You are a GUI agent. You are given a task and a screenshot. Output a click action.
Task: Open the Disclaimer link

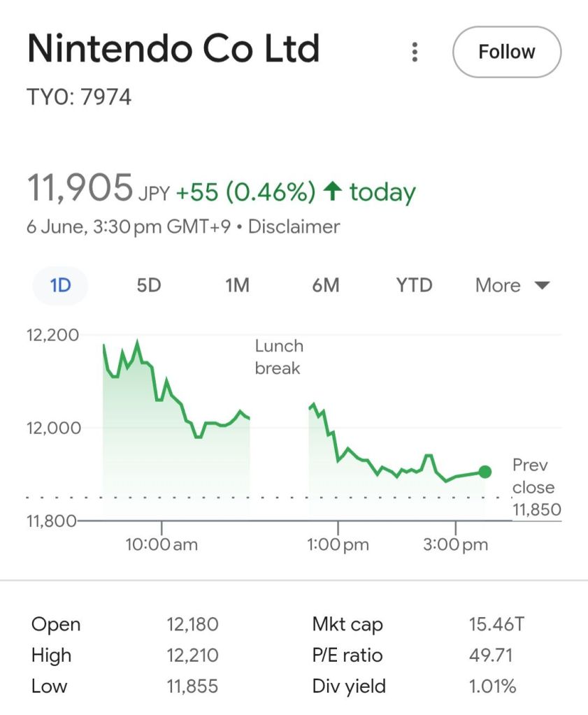[x=294, y=226]
